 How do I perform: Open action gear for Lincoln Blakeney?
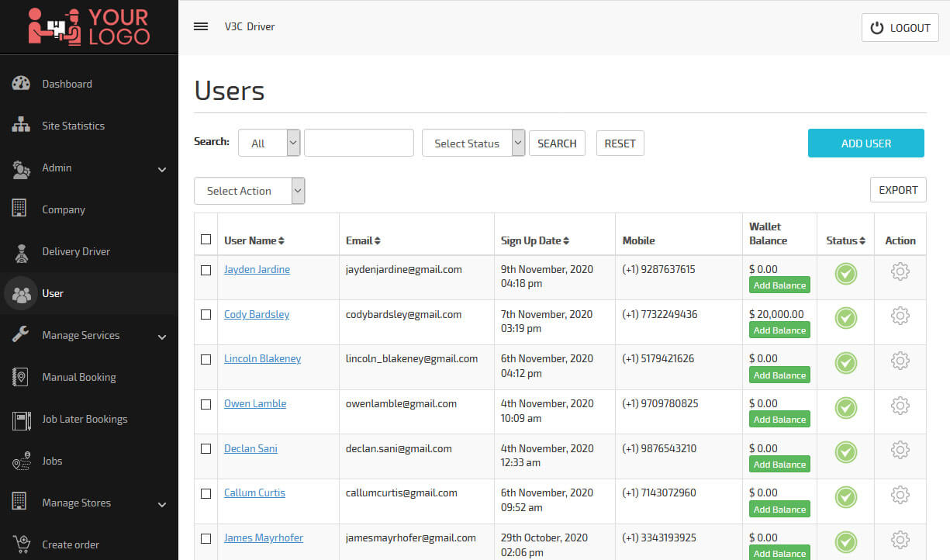tap(900, 361)
